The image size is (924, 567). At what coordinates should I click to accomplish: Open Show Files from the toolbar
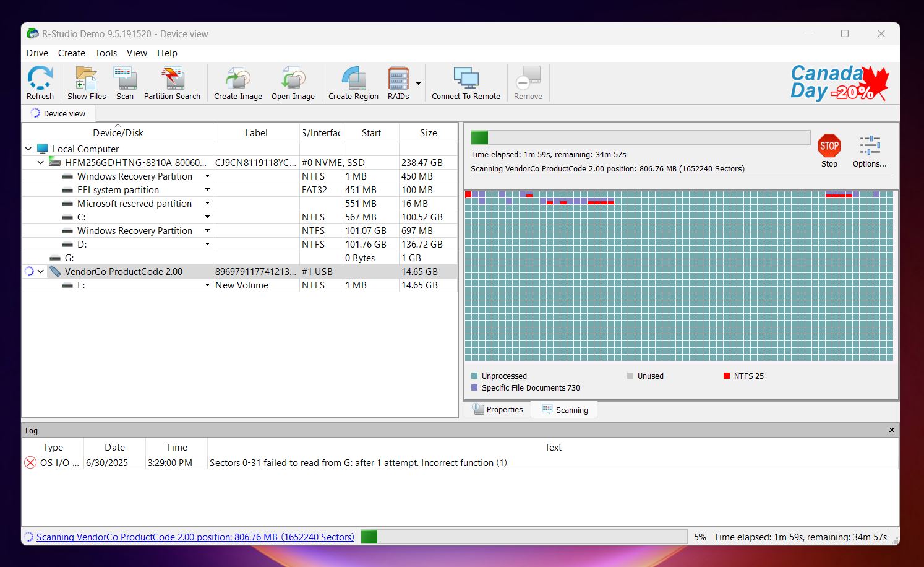point(87,79)
